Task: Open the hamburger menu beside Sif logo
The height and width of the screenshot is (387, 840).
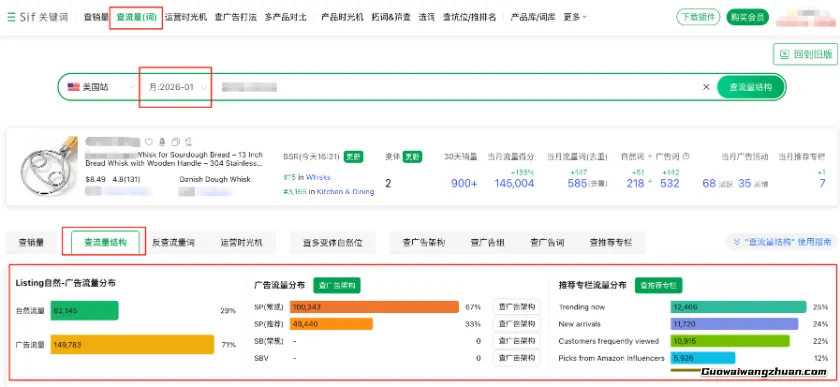Action: 11,17
